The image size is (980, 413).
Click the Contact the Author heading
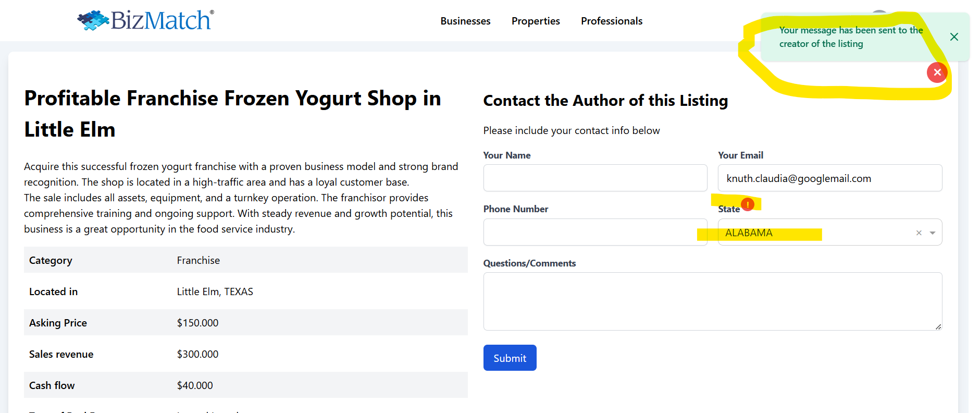pos(605,101)
